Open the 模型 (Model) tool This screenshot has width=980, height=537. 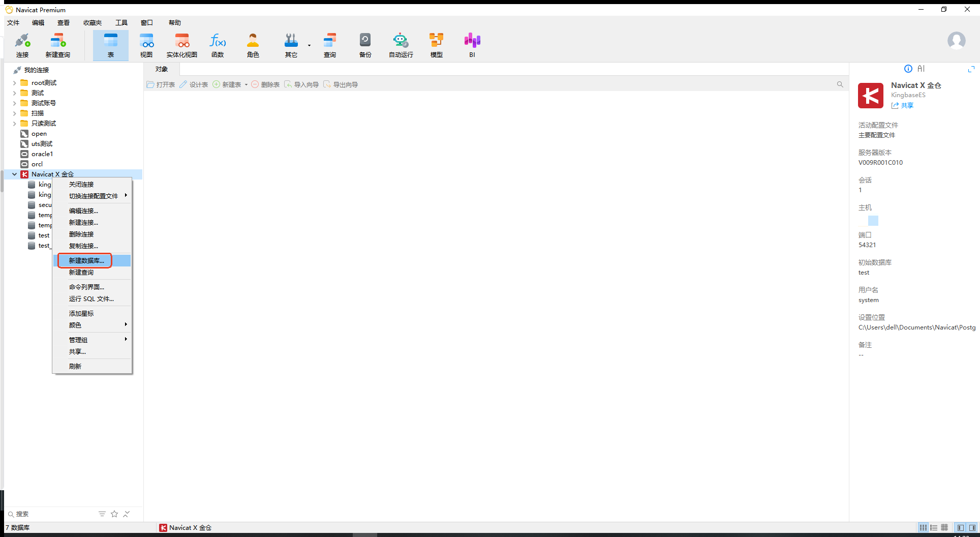coord(437,46)
